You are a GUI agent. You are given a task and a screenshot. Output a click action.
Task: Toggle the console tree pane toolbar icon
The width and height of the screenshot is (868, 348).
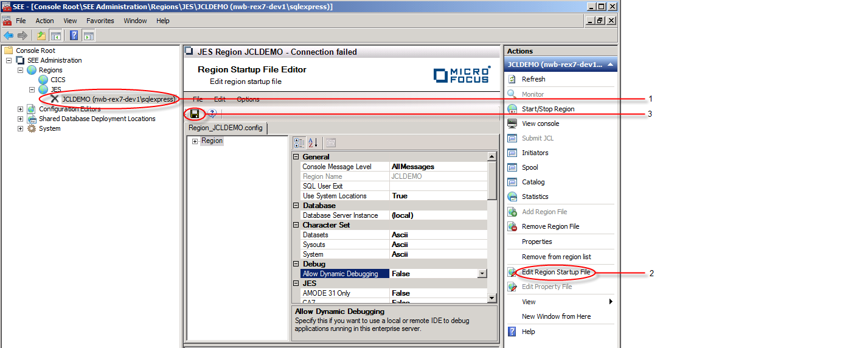(x=56, y=35)
